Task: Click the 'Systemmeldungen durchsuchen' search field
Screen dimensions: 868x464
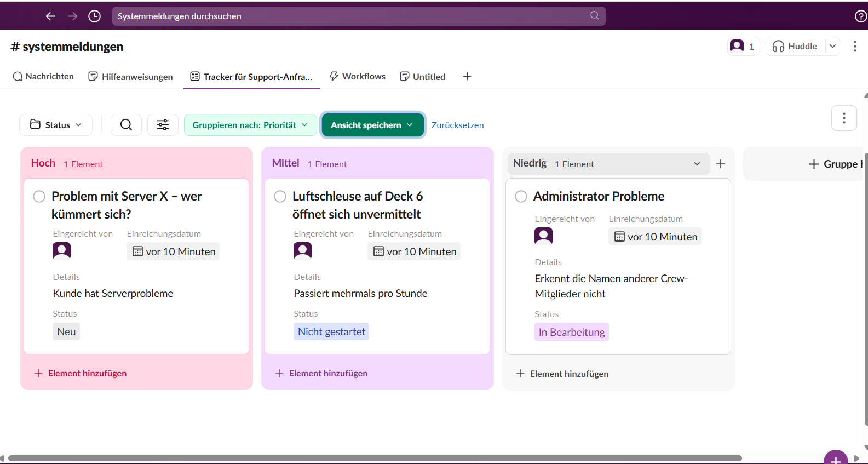Action: pos(350,16)
